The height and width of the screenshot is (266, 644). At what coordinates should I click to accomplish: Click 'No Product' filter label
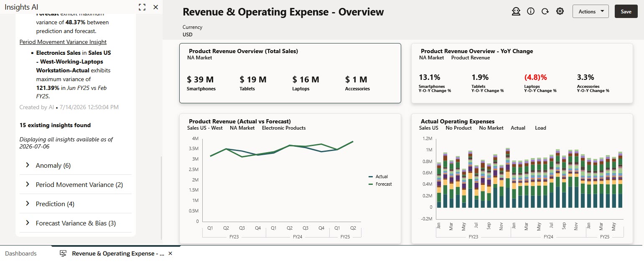458,128
